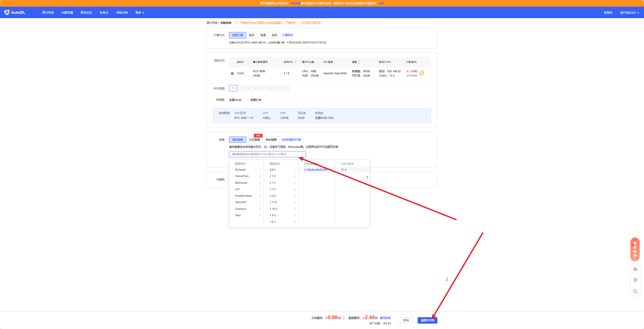Open 算力市场 in top navigation
644x329 pixels.
pos(48,13)
